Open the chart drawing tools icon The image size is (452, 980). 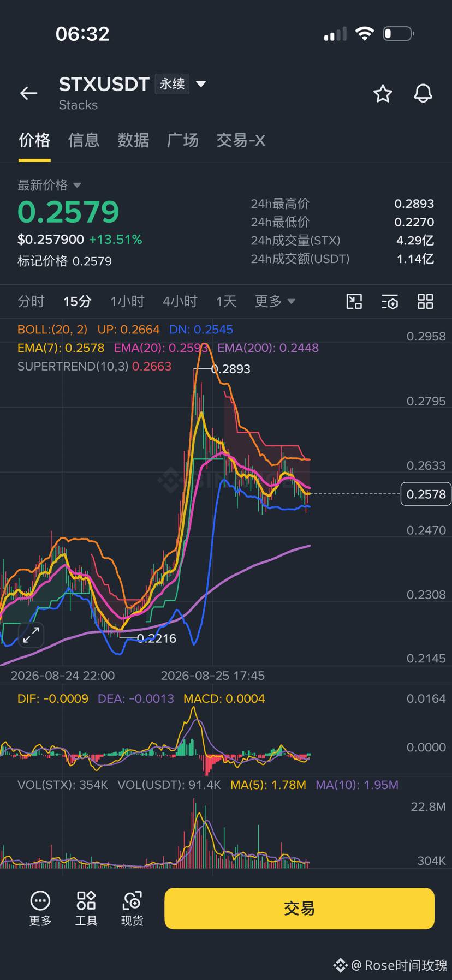pyautogui.click(x=354, y=301)
